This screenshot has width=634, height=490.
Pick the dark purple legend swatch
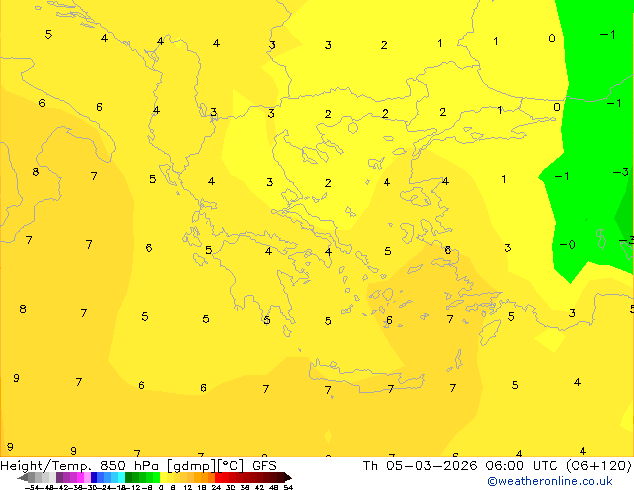[x=59, y=477]
